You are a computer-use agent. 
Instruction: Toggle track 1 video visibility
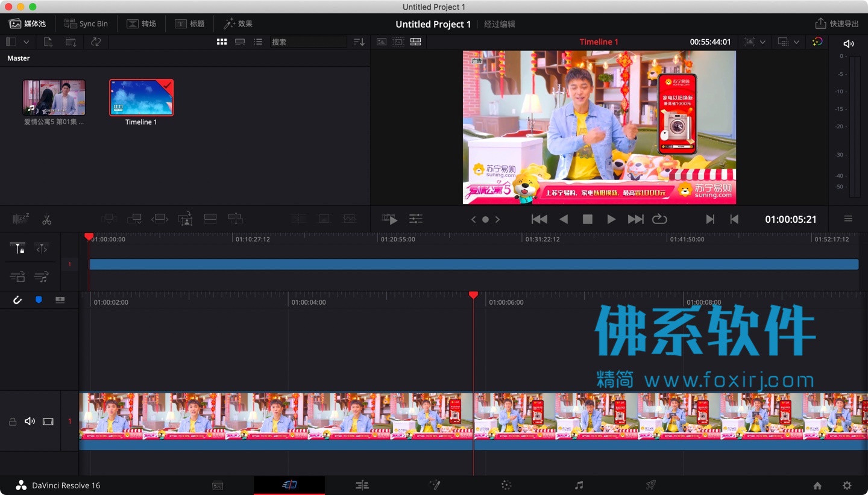point(48,422)
